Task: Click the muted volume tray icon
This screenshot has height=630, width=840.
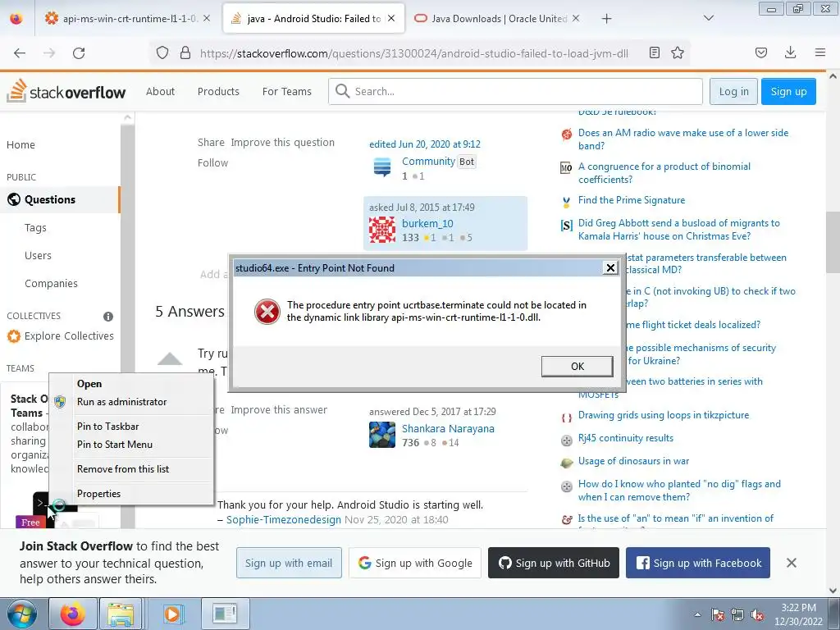Action: [x=757, y=614]
